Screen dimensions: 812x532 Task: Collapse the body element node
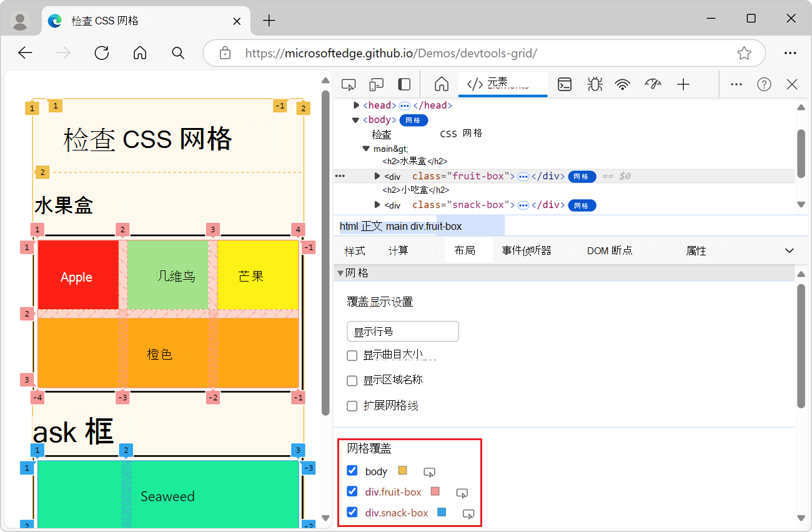[x=355, y=119]
